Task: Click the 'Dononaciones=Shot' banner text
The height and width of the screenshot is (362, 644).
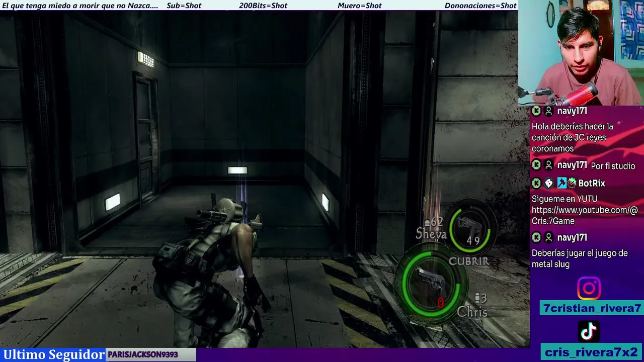Action: click(480, 6)
